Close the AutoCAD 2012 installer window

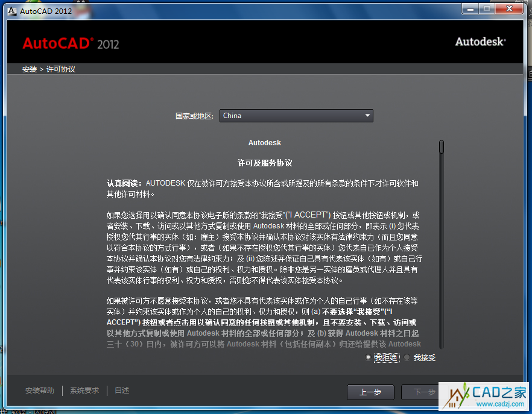[509, 9]
